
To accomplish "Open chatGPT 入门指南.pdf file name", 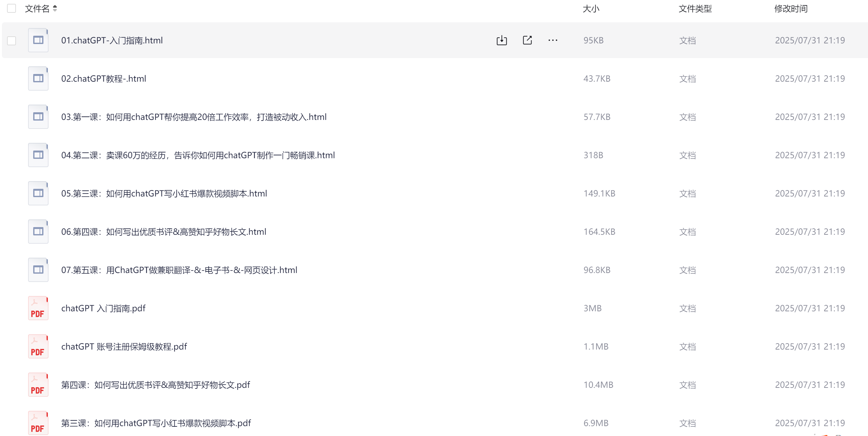I will [x=103, y=308].
